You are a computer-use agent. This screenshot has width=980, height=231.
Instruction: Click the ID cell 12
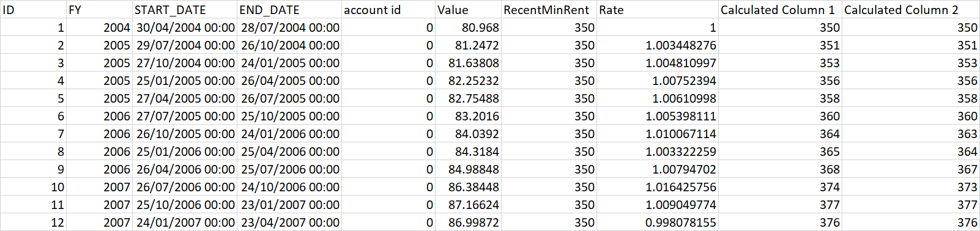[x=33, y=222]
